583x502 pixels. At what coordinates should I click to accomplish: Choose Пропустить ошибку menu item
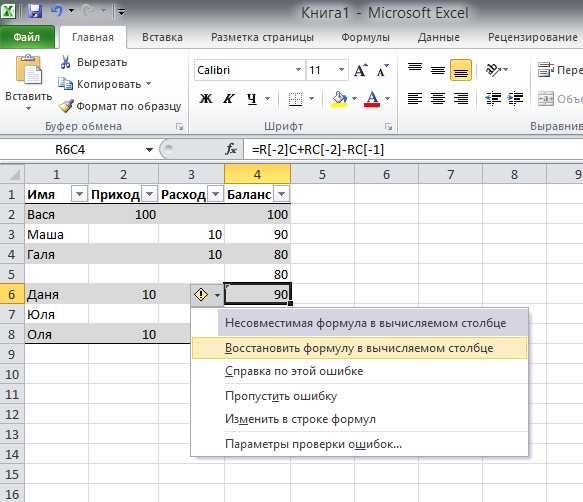(359, 396)
